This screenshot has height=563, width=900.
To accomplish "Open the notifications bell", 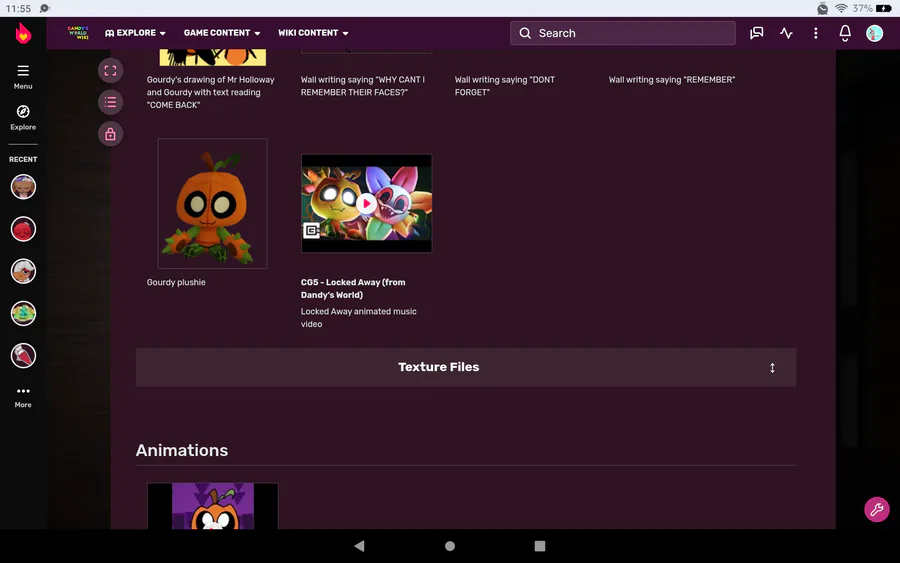I will coord(845,33).
